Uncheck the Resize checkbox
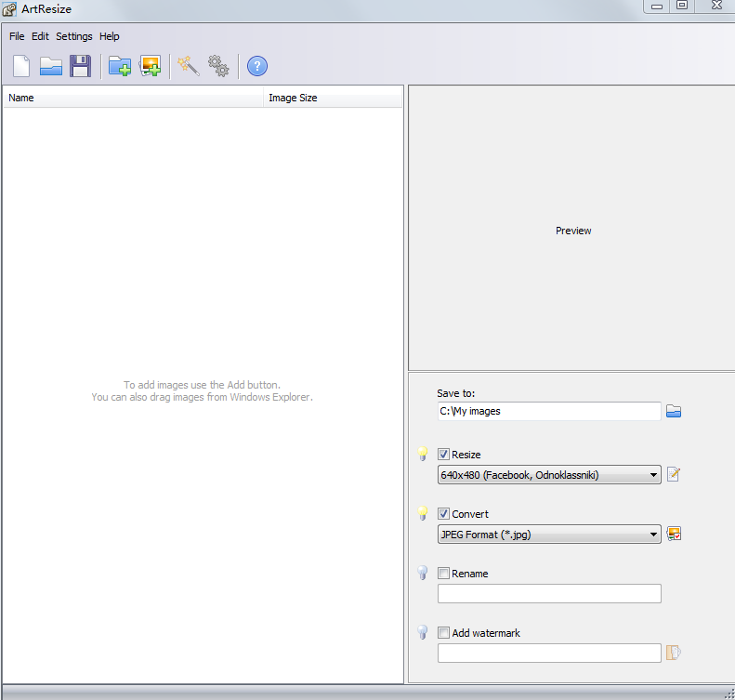This screenshot has height=700, width=735. [443, 455]
